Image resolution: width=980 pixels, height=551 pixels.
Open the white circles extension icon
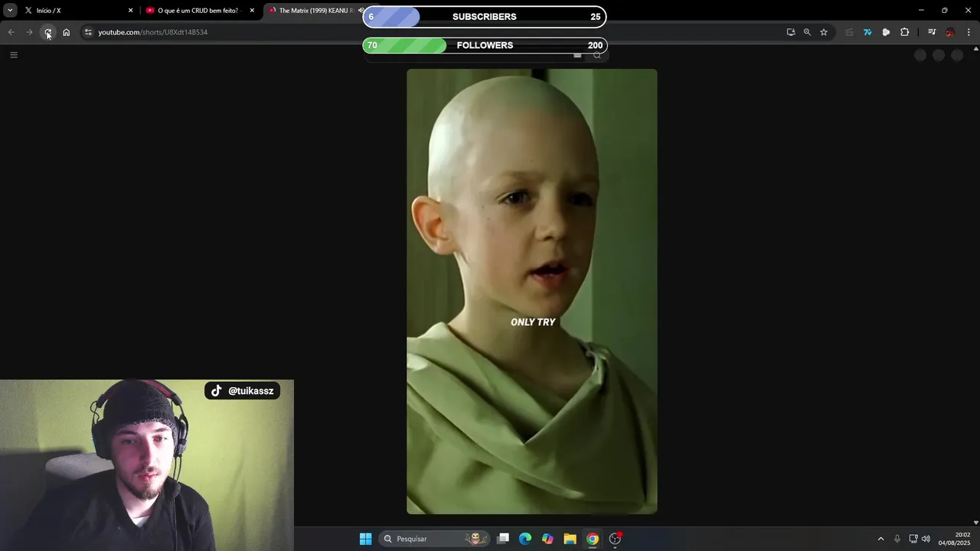pyautogui.click(x=886, y=32)
